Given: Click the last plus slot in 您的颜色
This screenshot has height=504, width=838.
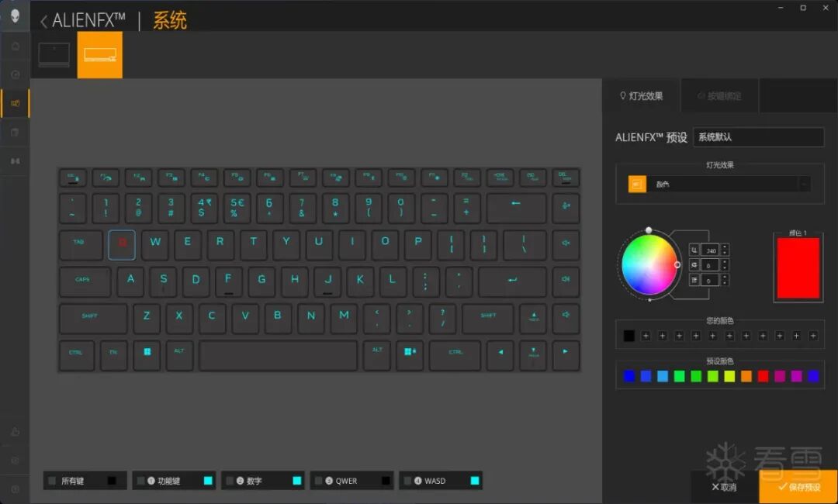Looking at the screenshot, I should pyautogui.click(x=813, y=336).
